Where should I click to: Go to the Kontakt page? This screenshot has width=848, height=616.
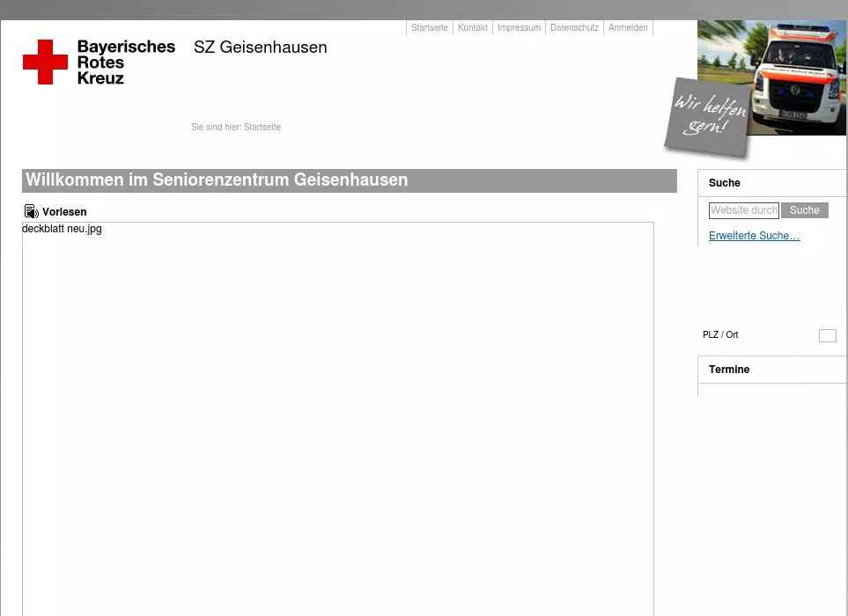[x=472, y=28]
